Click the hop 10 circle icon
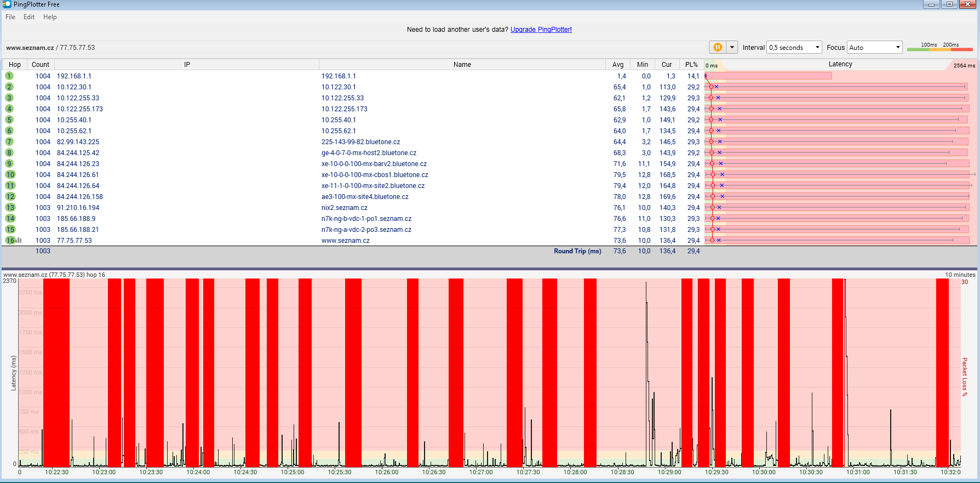 pos(10,175)
